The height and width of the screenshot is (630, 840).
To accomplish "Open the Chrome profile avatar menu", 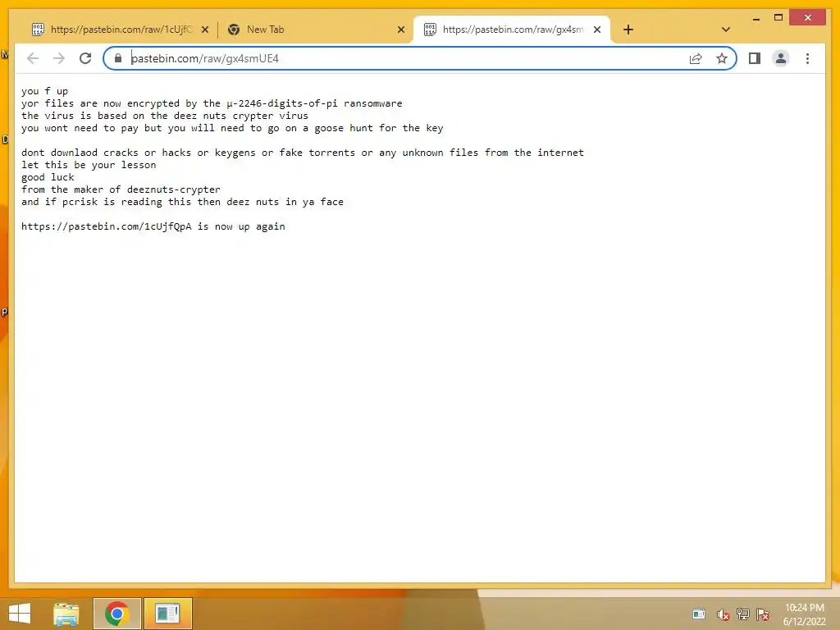I will [781, 58].
